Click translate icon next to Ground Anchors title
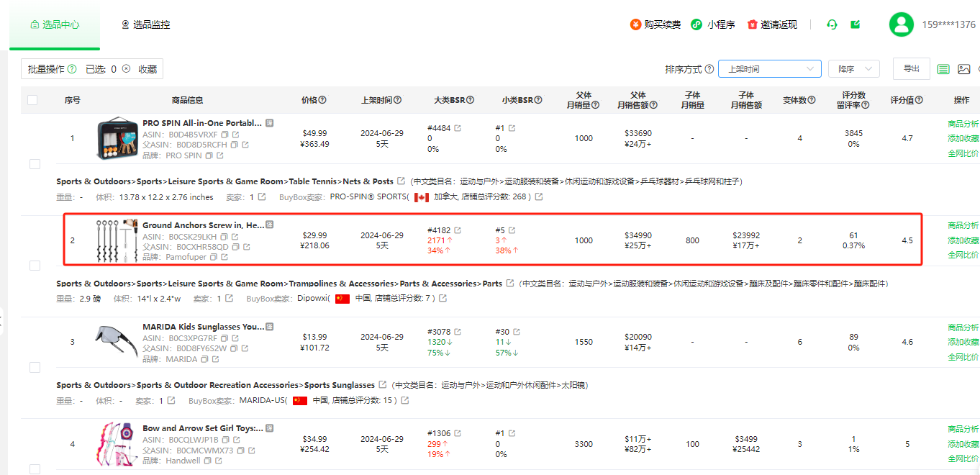Screen dimensions: 980x475 click(x=270, y=225)
